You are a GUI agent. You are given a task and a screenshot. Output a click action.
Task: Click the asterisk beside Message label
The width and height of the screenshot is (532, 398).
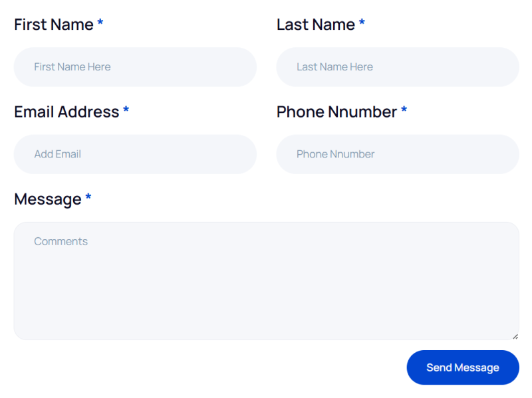[x=88, y=197]
